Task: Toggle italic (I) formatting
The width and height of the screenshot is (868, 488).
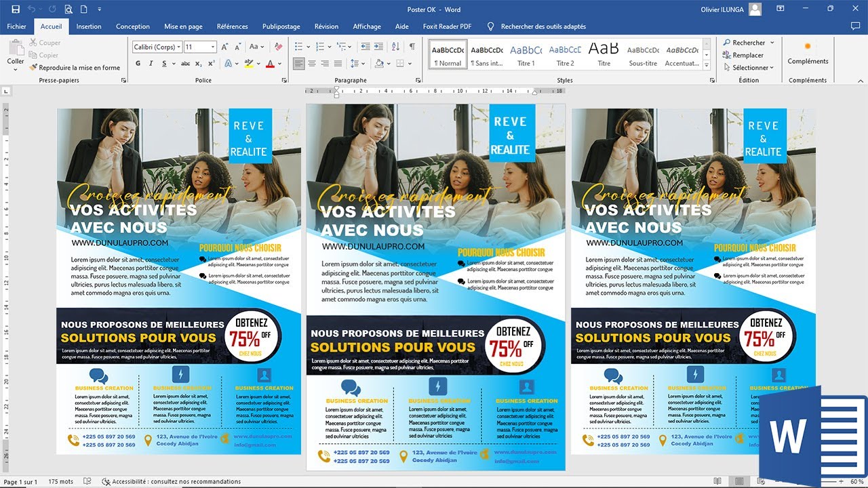Action: 151,64
